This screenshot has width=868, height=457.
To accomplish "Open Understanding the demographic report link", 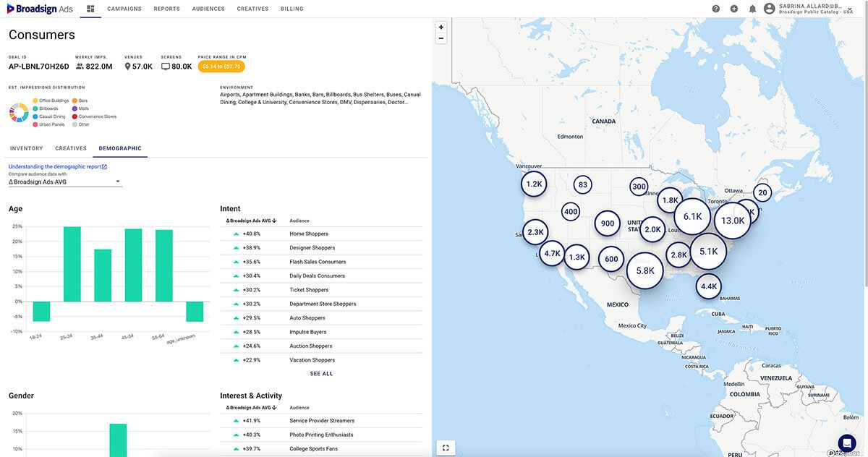I will pyautogui.click(x=58, y=166).
